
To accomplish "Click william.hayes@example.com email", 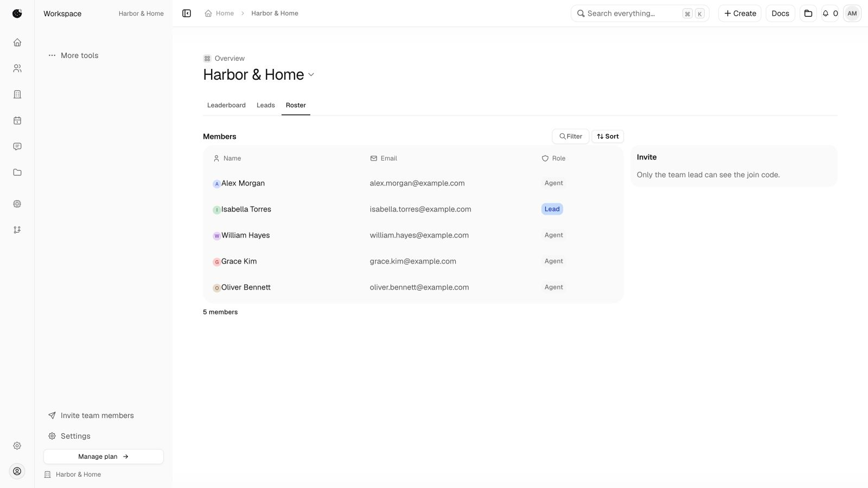I will (x=419, y=235).
